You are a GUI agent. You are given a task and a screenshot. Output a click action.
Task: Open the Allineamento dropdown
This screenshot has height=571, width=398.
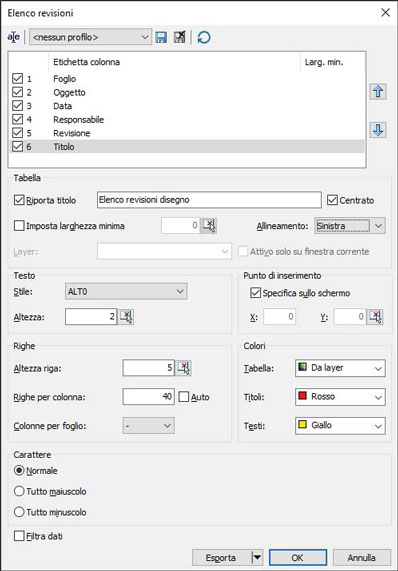coord(350,226)
